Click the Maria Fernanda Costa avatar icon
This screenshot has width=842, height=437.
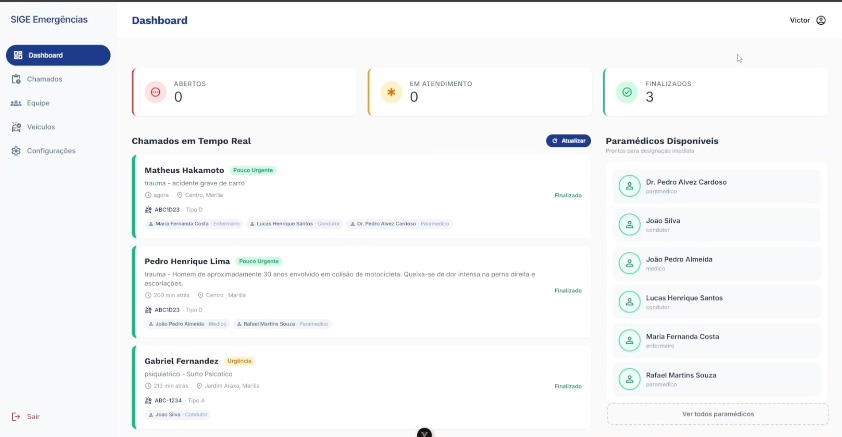(x=629, y=340)
